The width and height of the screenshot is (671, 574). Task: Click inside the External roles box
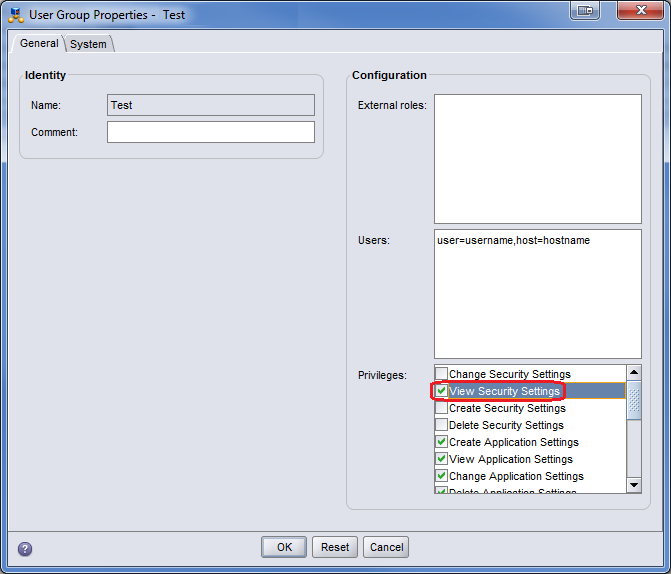point(537,159)
